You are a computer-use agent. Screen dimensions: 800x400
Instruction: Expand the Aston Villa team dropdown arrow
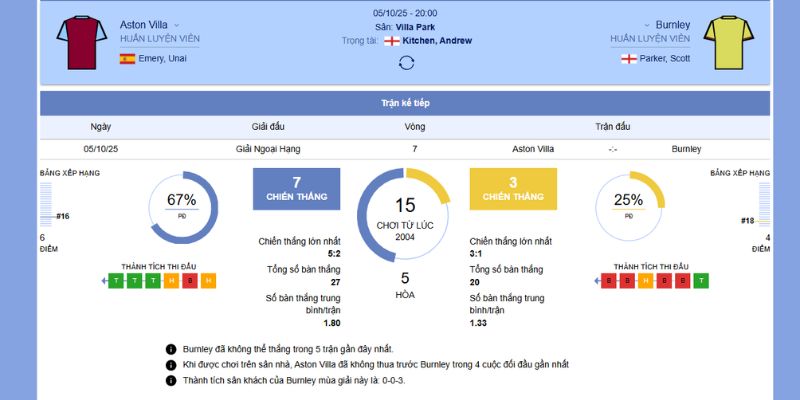[177, 24]
